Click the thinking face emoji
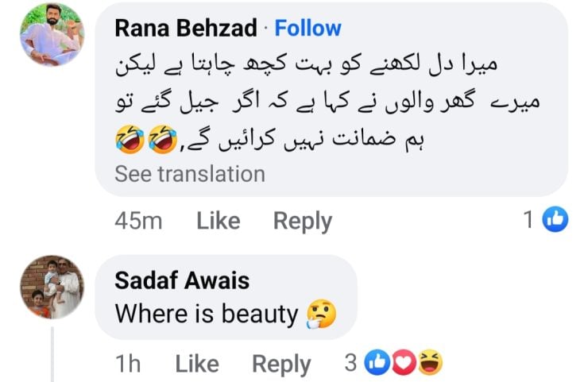 (x=321, y=315)
